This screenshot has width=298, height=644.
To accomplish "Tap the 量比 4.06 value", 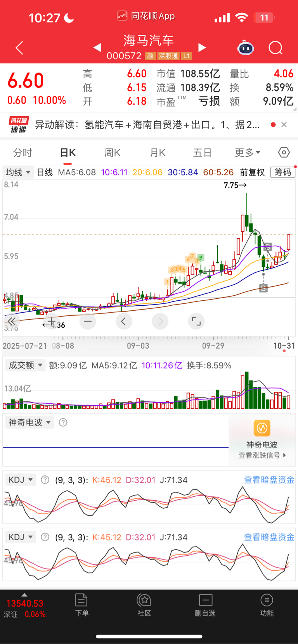I will coord(283,74).
